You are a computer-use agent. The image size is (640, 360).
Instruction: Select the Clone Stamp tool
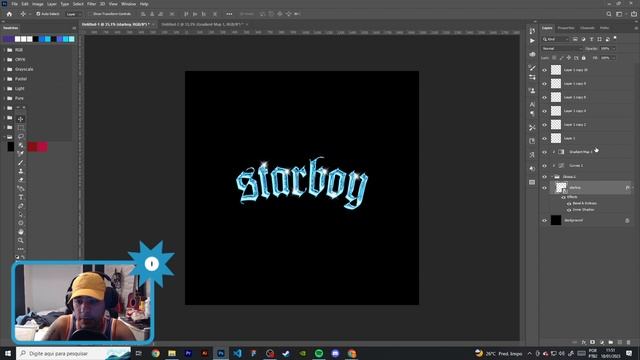tap(20, 171)
